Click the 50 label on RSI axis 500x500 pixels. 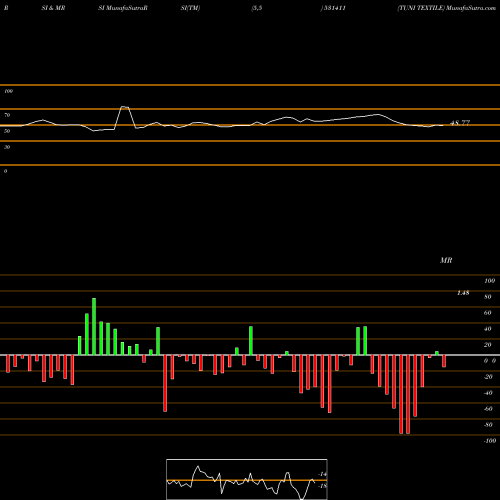(7, 131)
